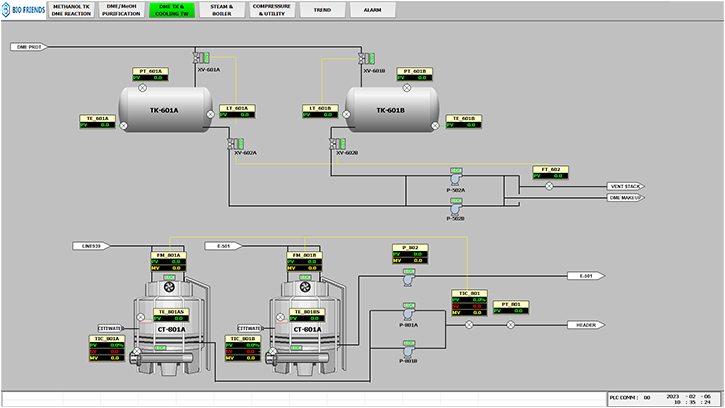This screenshot has width=725, height=408.
Task: Click tank TK-601B
Action: (392, 110)
